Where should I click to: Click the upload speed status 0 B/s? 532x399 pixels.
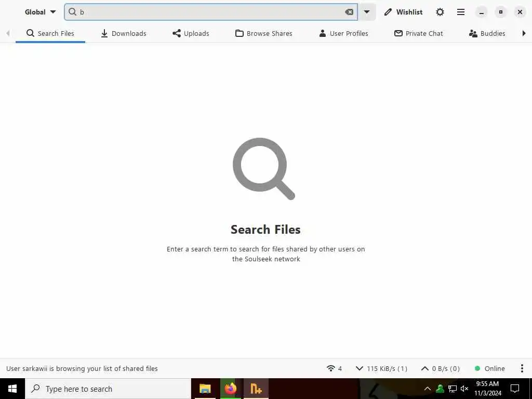point(441,368)
